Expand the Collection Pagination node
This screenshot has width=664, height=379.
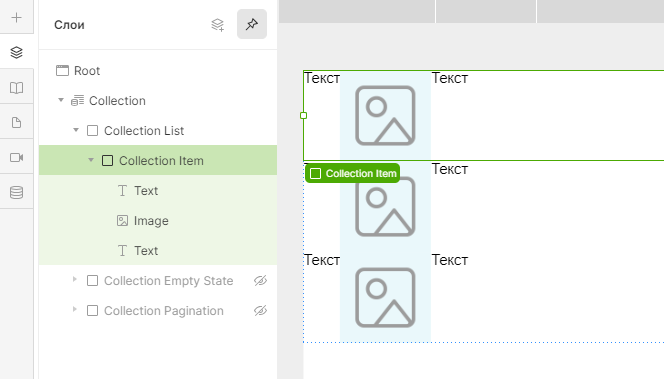pyautogui.click(x=75, y=310)
